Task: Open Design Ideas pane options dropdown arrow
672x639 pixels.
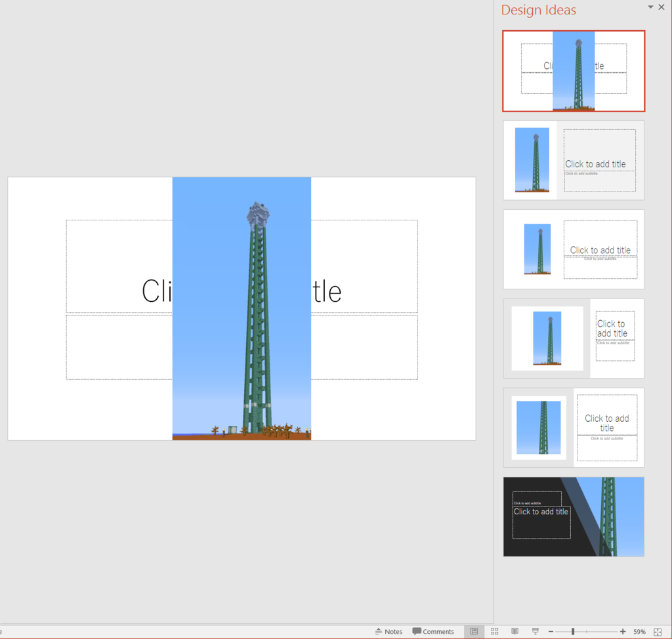Action: tap(650, 7)
